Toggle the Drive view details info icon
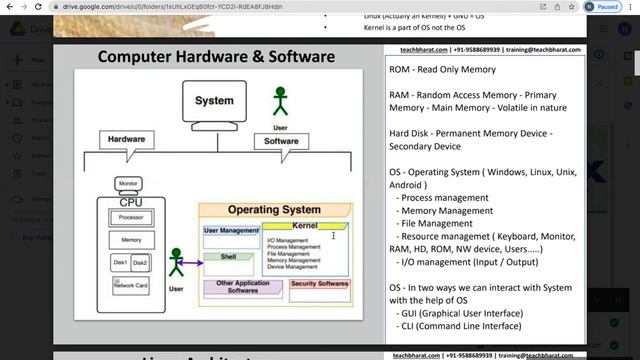Image resolution: width=640 pixels, height=360 pixels. (599, 54)
